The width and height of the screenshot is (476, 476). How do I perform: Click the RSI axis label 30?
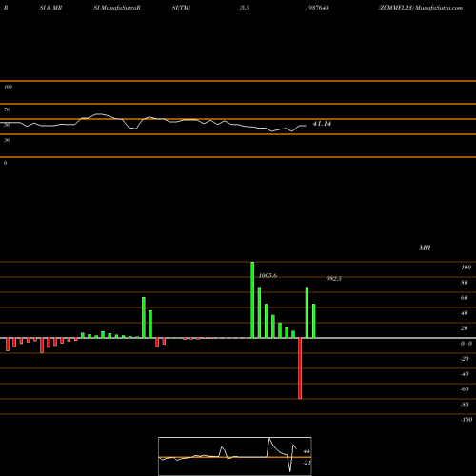[x=7, y=140]
